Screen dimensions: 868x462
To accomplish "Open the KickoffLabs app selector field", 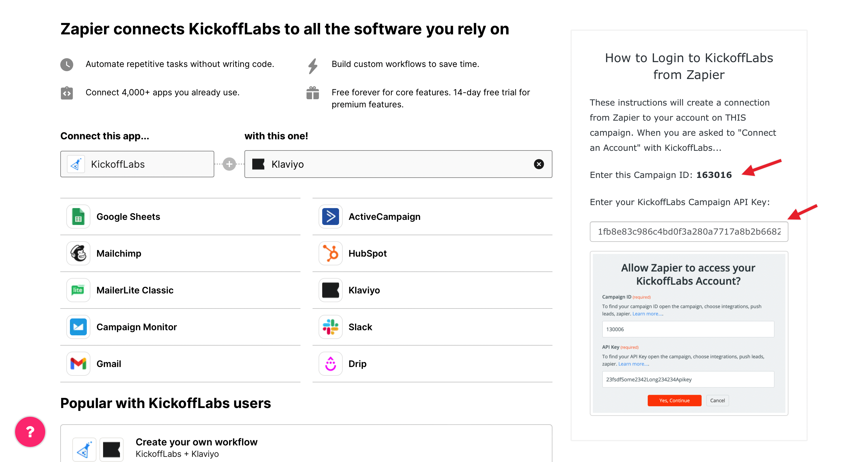I will point(137,164).
